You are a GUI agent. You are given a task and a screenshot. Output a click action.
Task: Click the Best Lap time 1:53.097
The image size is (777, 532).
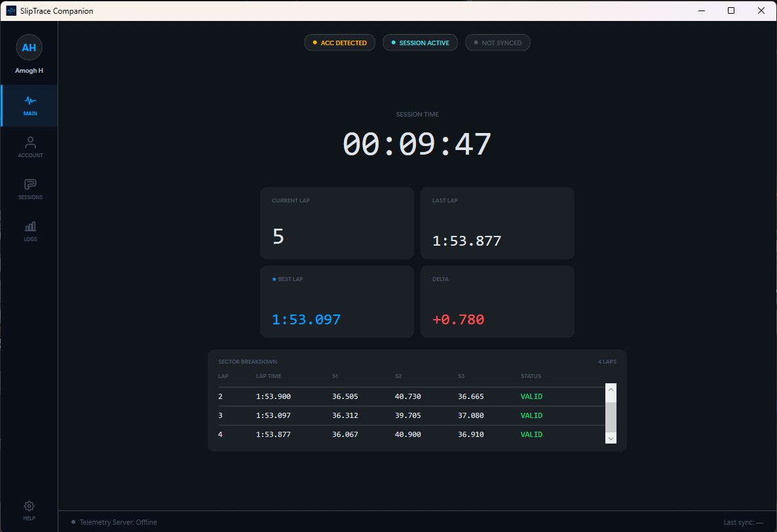[x=306, y=320]
